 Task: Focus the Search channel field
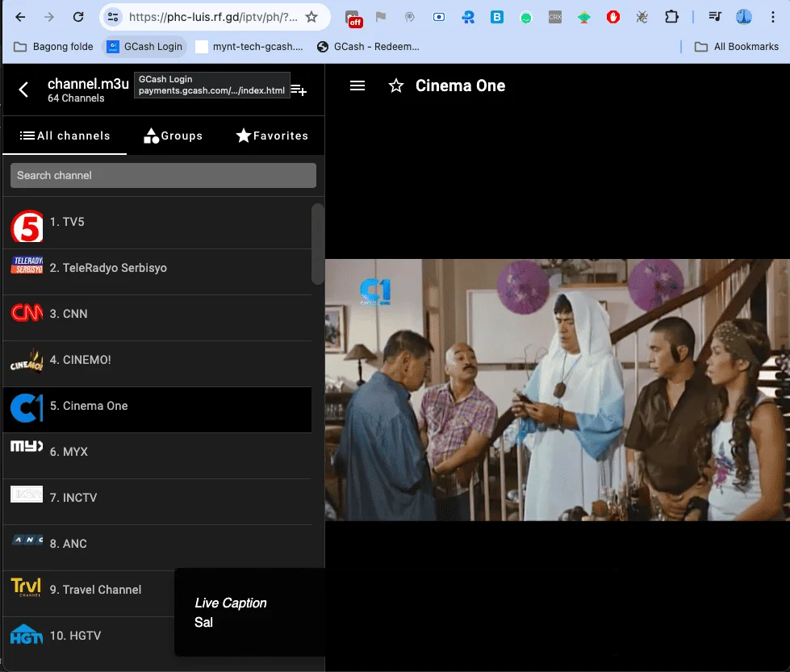pos(163,175)
